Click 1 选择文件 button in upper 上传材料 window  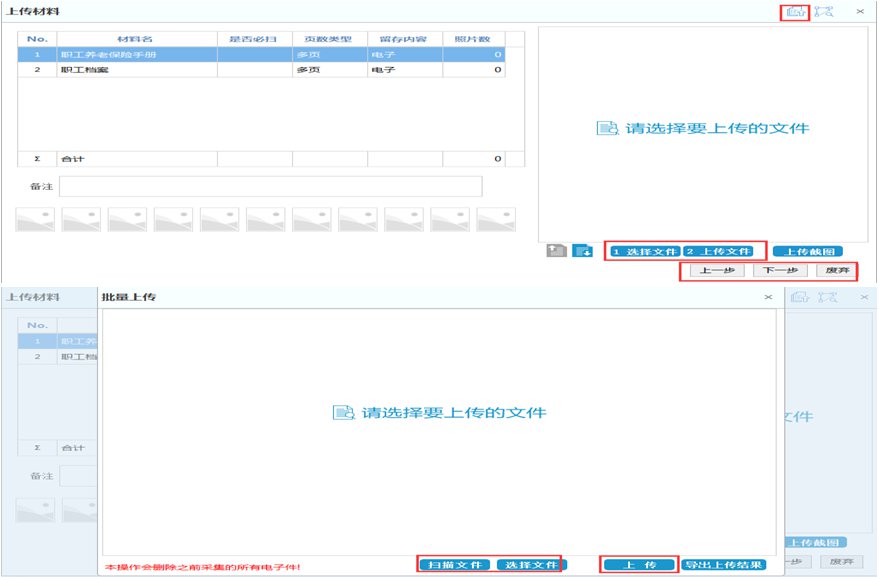(645, 251)
